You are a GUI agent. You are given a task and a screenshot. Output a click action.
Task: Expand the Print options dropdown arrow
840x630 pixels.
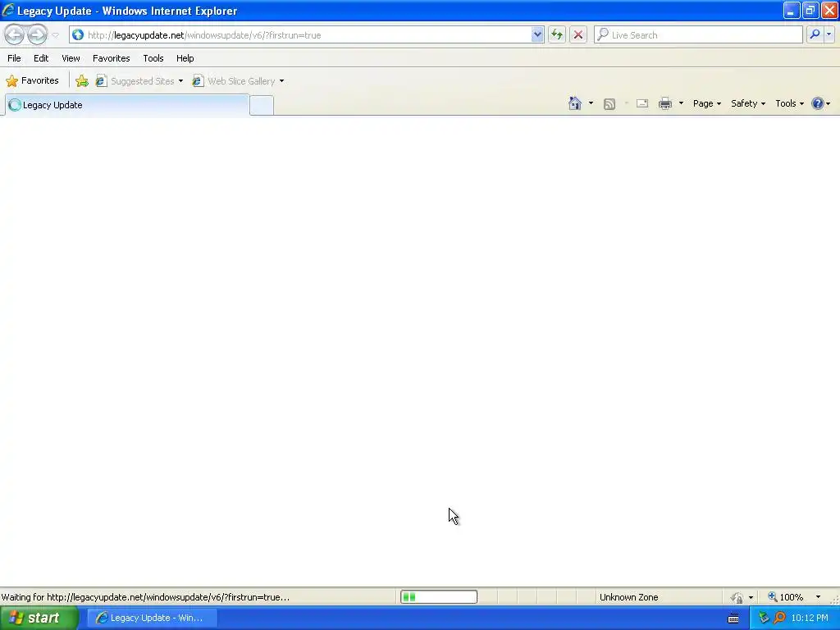pos(681,103)
